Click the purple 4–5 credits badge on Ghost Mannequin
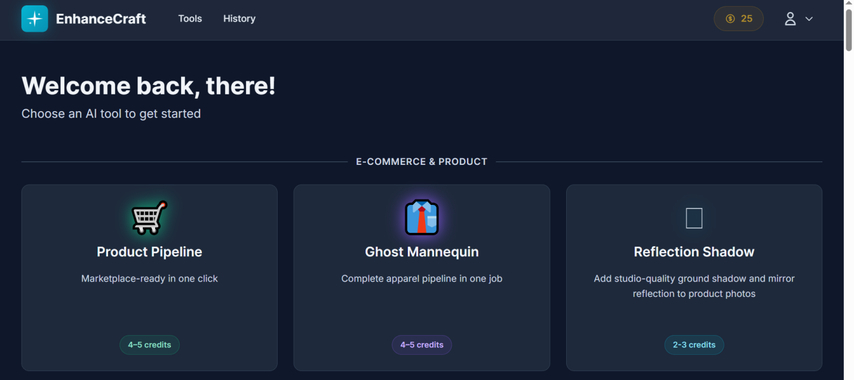 click(422, 345)
